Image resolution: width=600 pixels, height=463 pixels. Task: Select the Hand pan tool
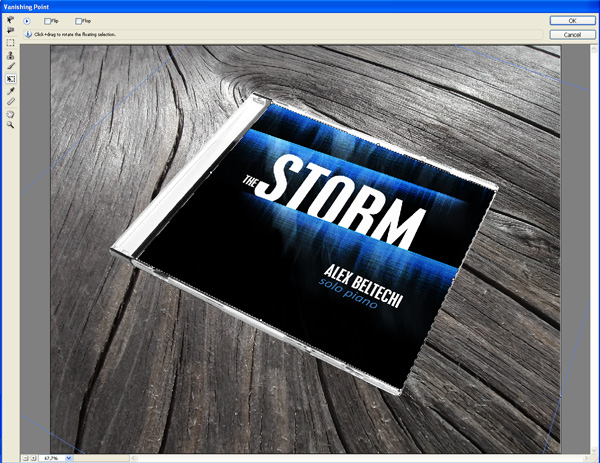pyautogui.click(x=10, y=114)
